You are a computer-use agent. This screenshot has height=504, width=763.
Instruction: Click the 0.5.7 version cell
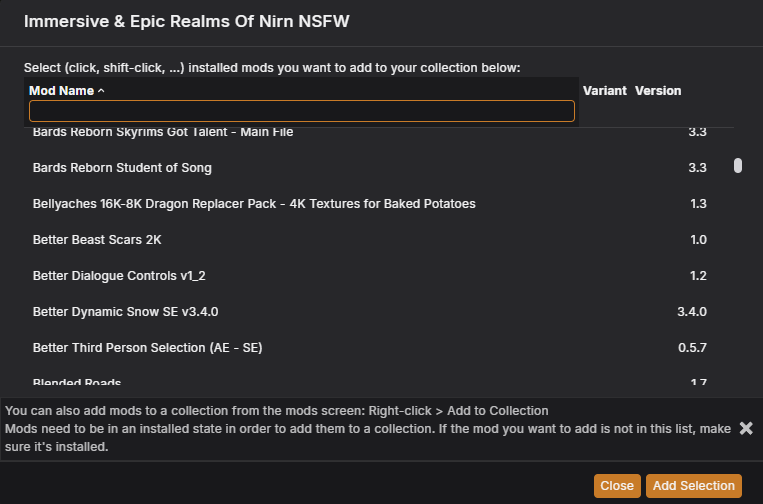pos(692,348)
